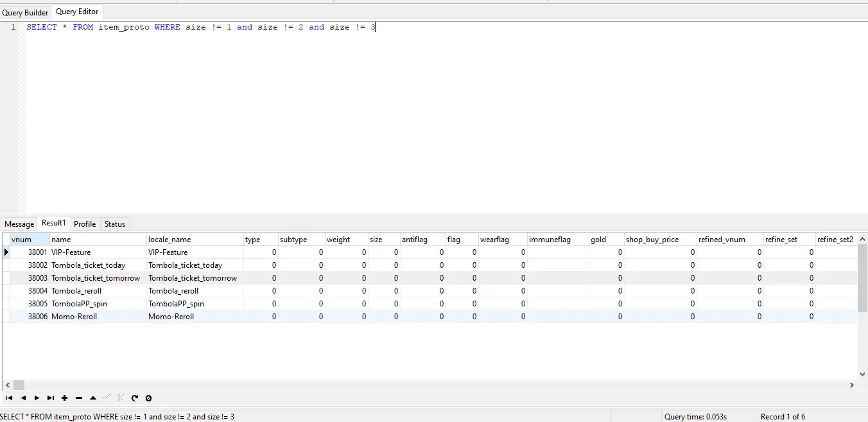Click the result grid vertical scrollbar down arrow
This screenshot has height=422, width=868.
(862, 374)
